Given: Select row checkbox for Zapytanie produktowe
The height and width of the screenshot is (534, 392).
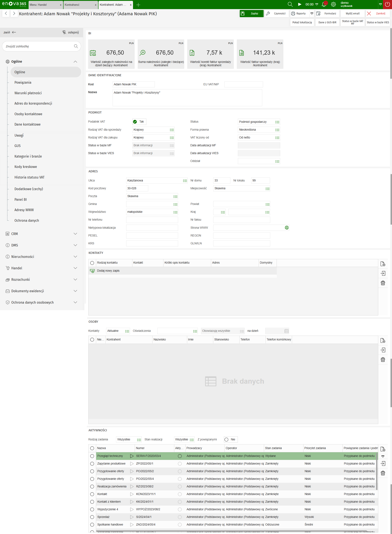Looking at the screenshot, I should tap(92, 464).
